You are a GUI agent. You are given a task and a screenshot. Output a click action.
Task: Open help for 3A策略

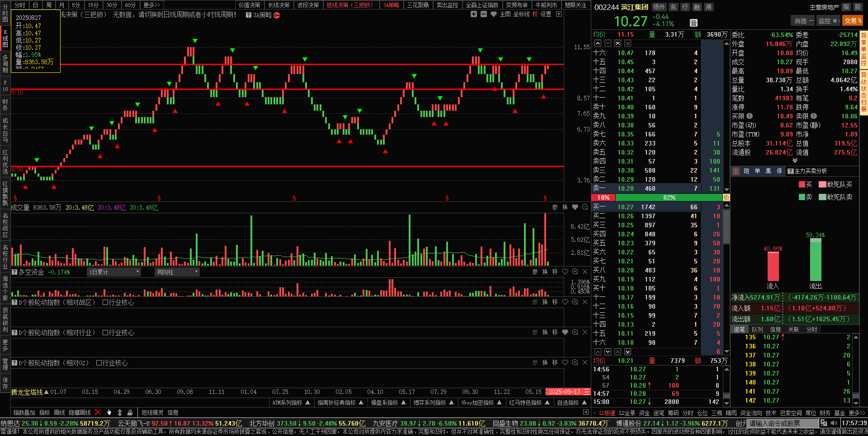pyautogui.click(x=249, y=15)
